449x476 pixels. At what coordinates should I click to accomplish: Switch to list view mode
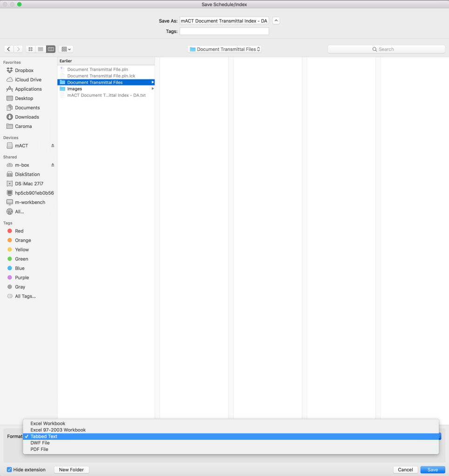pos(40,49)
